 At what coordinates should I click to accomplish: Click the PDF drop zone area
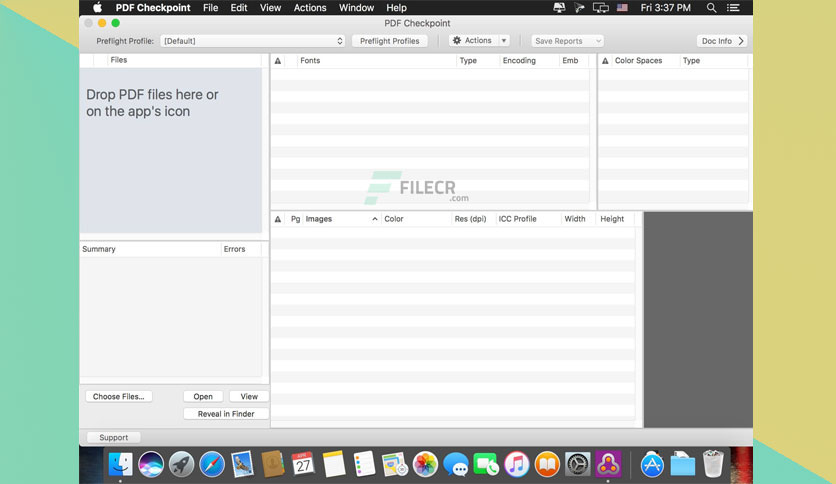click(171, 150)
